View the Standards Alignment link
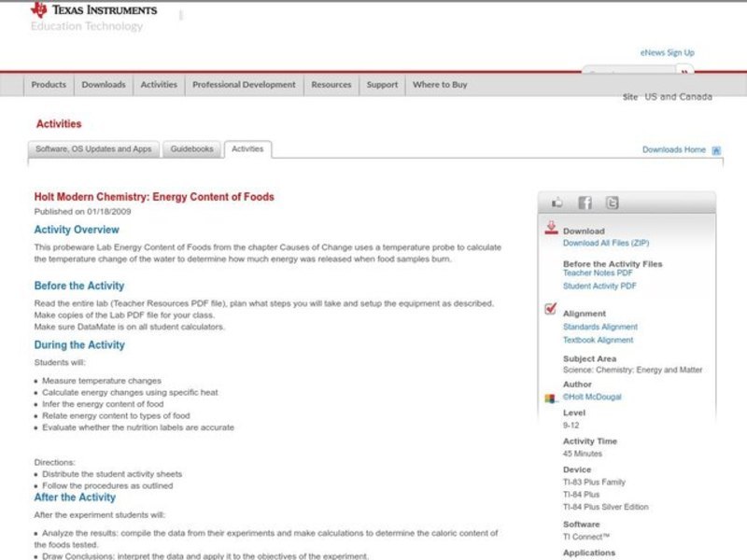 pos(599,327)
